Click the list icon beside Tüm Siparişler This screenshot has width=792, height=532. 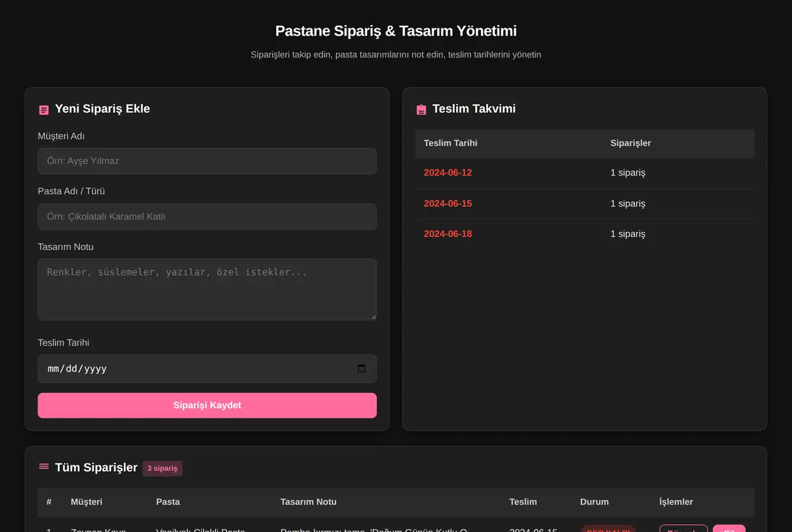44,467
